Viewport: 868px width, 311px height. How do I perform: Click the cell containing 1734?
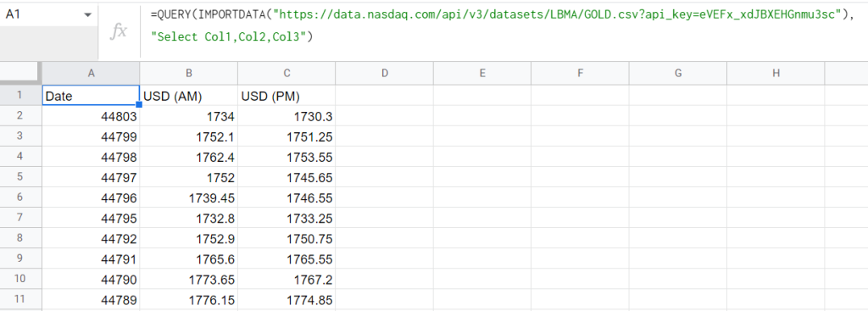189,116
